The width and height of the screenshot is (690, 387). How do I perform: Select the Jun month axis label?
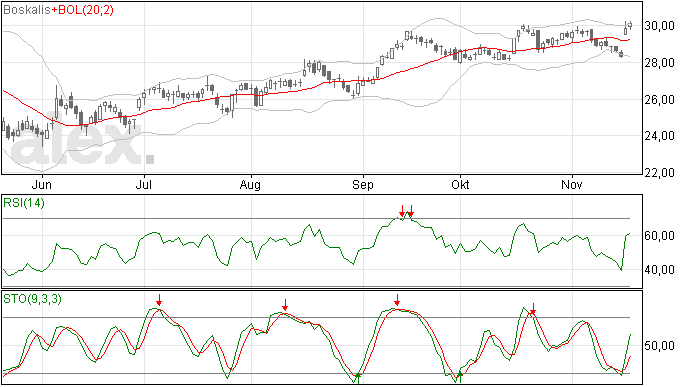coord(42,184)
